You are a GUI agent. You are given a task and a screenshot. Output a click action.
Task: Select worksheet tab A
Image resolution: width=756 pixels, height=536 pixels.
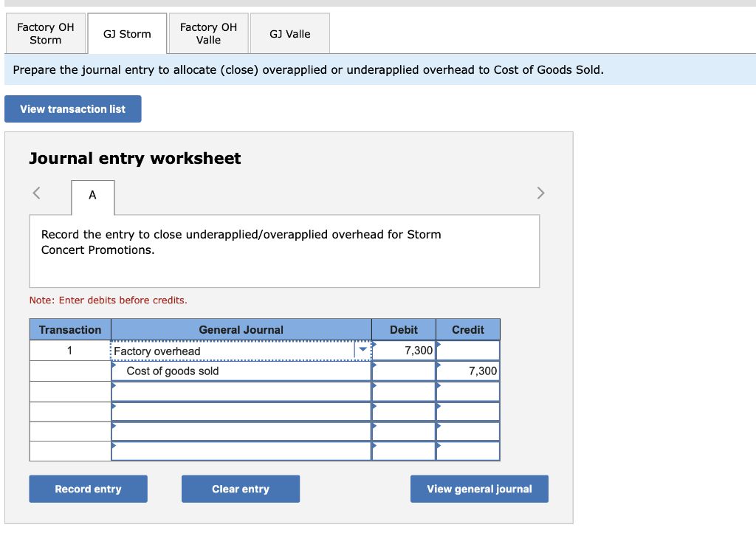(x=92, y=195)
